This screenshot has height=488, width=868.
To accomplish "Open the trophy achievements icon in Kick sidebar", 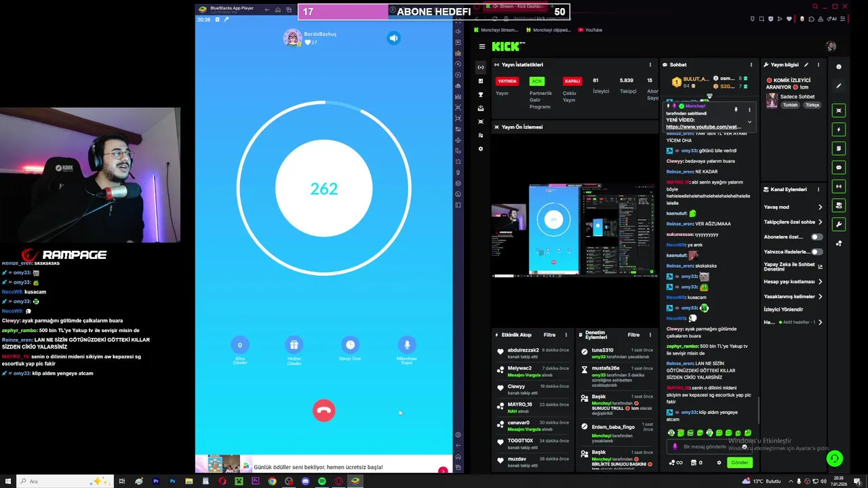I will tap(481, 94).
